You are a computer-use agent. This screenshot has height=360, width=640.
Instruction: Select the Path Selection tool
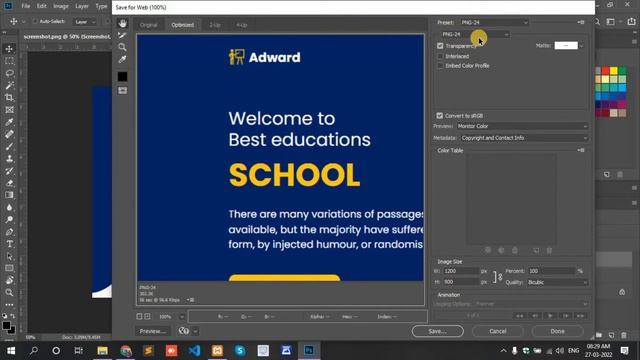pyautogui.click(x=9, y=256)
